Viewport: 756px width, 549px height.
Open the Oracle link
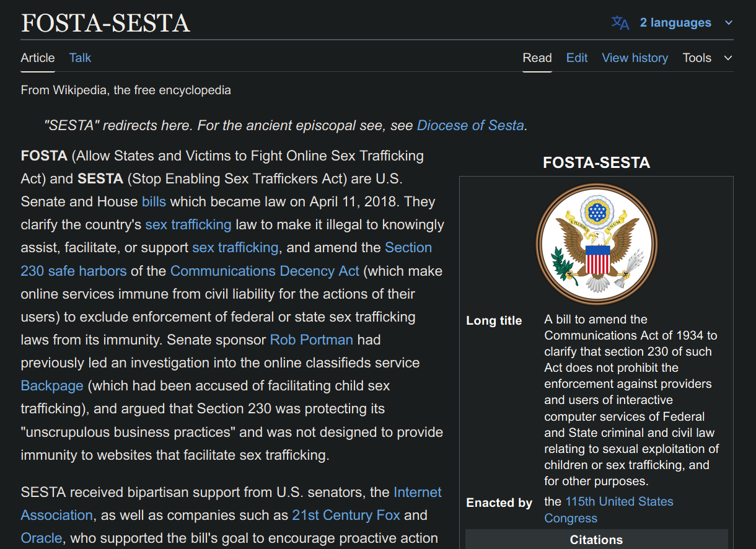tap(42, 538)
